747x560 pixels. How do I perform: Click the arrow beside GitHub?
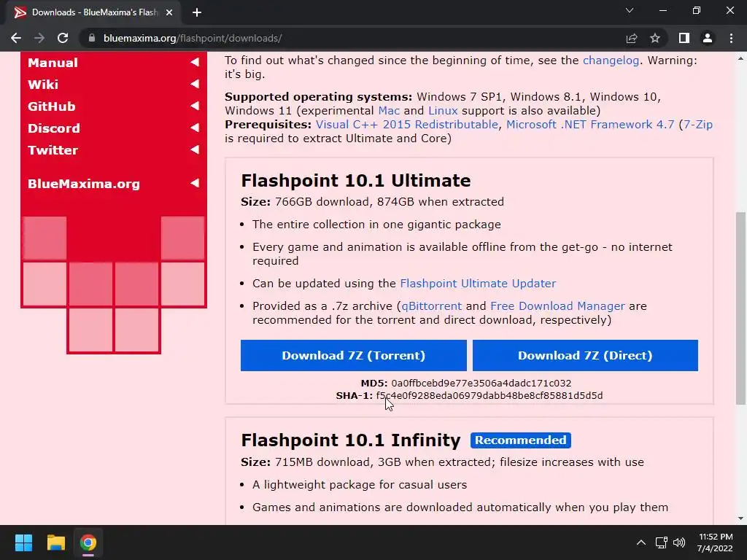(194, 106)
